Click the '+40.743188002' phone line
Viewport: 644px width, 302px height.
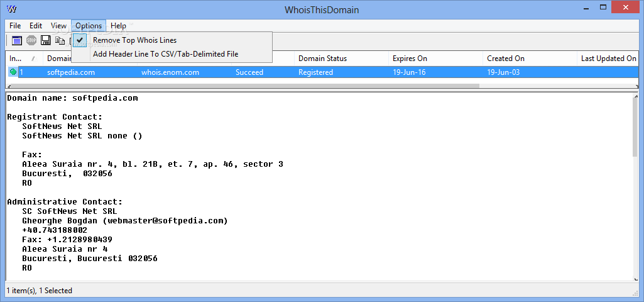click(x=55, y=230)
